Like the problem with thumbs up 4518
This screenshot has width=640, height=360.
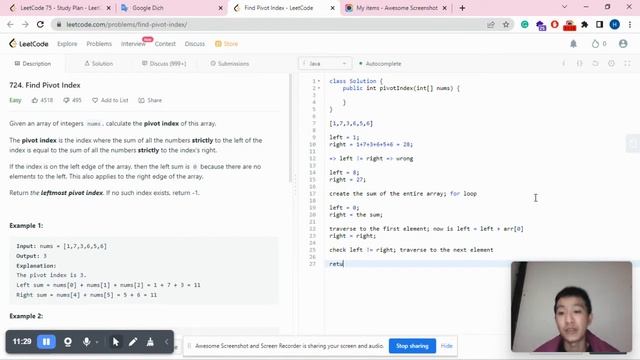[x=42, y=100]
